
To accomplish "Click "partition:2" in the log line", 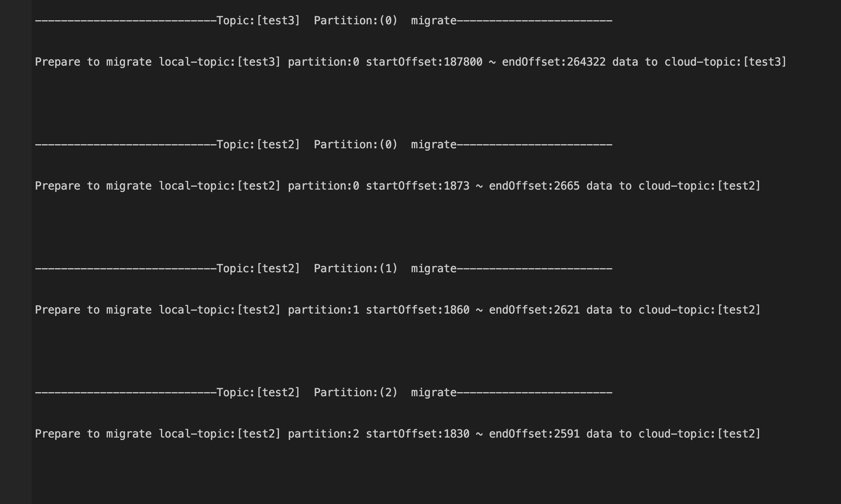I will [324, 434].
